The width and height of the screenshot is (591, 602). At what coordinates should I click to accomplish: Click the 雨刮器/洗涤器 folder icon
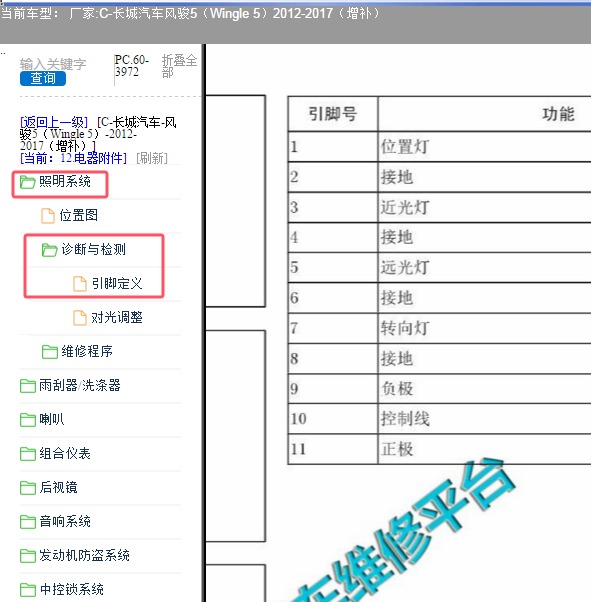click(x=28, y=386)
